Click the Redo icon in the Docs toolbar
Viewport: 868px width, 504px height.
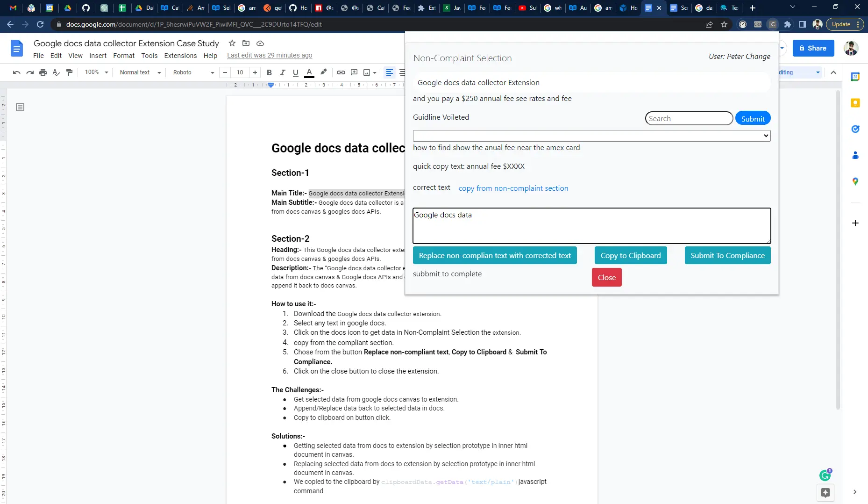pos(30,72)
